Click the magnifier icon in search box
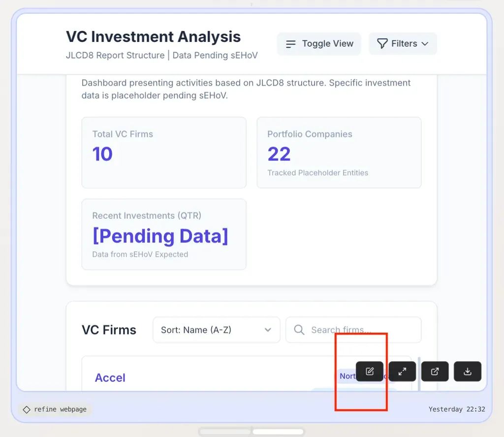Image resolution: width=504 pixels, height=437 pixels. (299, 330)
